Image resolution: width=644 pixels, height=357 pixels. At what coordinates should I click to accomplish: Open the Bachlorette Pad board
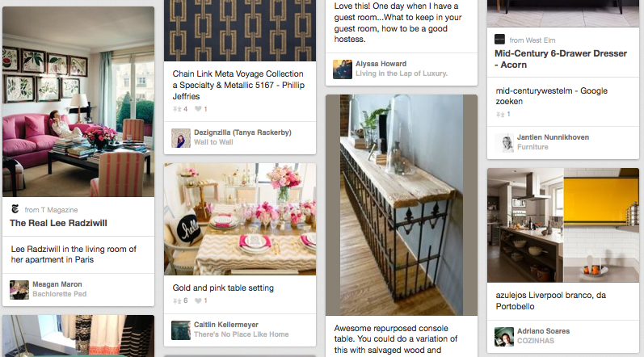tap(60, 294)
